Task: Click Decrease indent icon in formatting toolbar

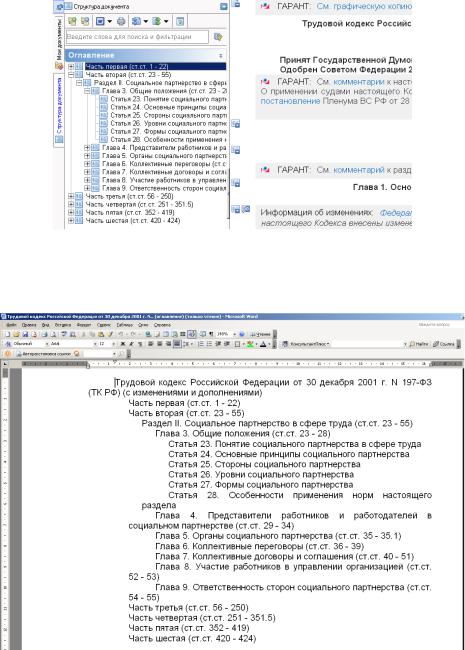Action: (218, 344)
